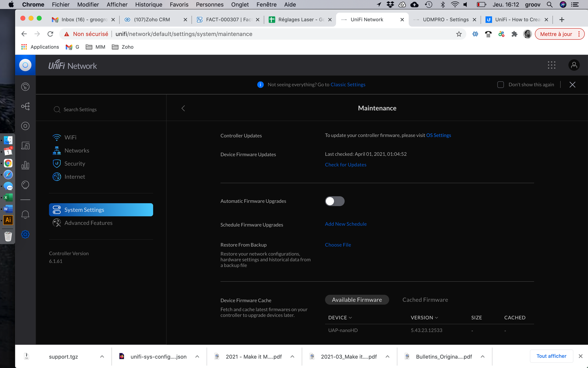
Task: Click the Check for Updates link
Action: 345,165
